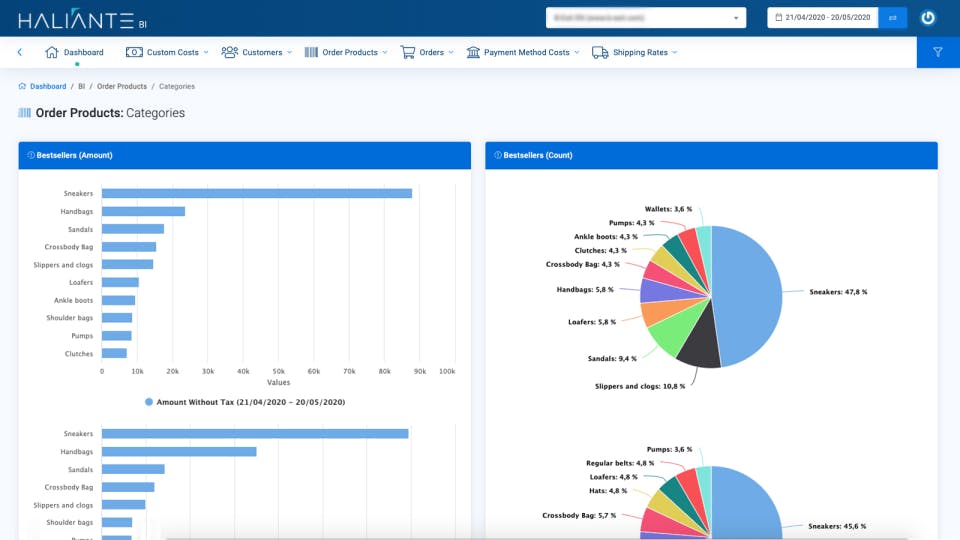Click the info icon beside Bestsellers (Count)
960x540 pixels.
coord(498,156)
